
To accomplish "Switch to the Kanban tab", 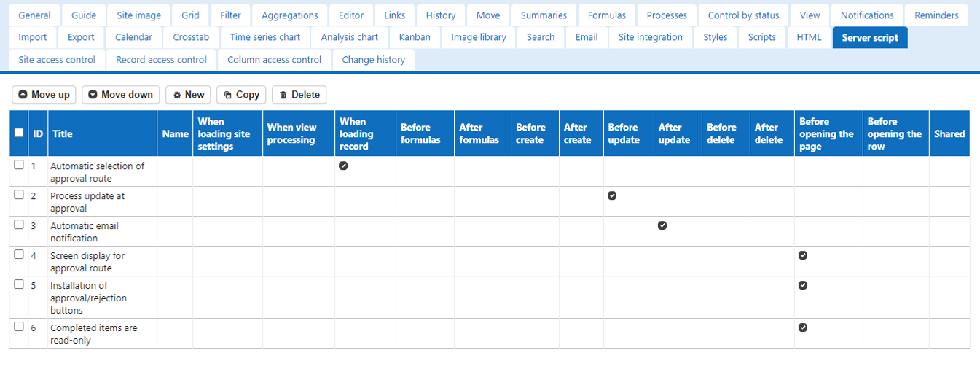I will (x=415, y=37).
